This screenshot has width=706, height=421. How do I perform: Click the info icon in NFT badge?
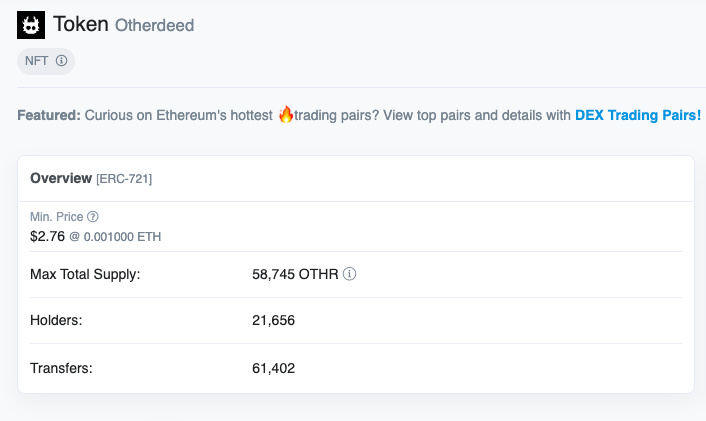point(61,60)
